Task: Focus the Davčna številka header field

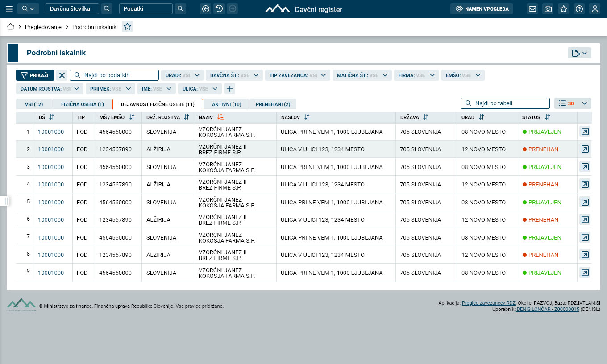Action: [x=72, y=9]
